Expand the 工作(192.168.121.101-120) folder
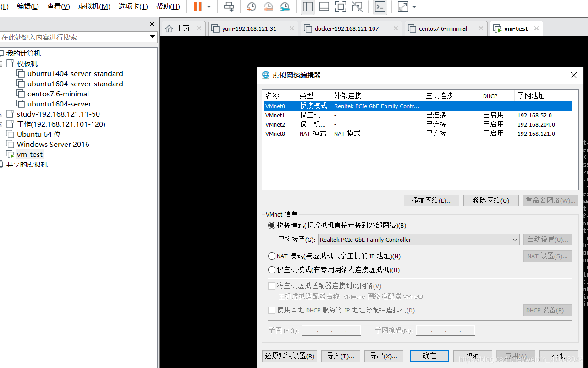This screenshot has height=368, width=588. coord(1,124)
